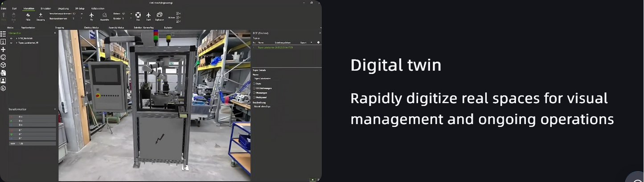
Task: Expand the Messungen section
Action: pos(260,93)
